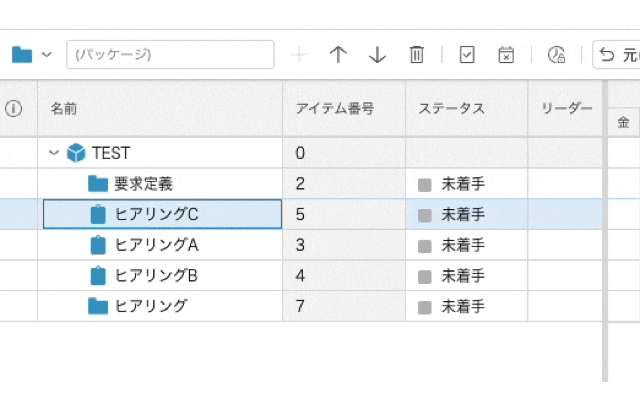Move the item down with the down arrow

(x=377, y=54)
